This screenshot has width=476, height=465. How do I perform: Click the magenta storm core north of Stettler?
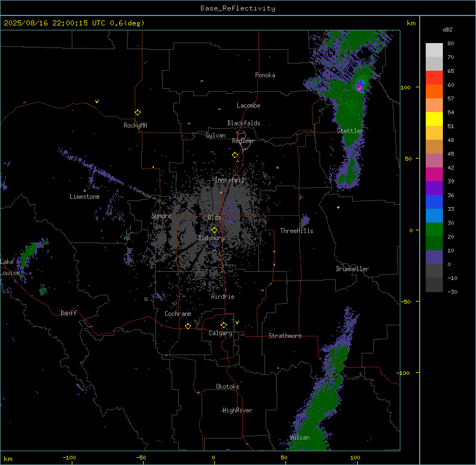click(x=359, y=87)
